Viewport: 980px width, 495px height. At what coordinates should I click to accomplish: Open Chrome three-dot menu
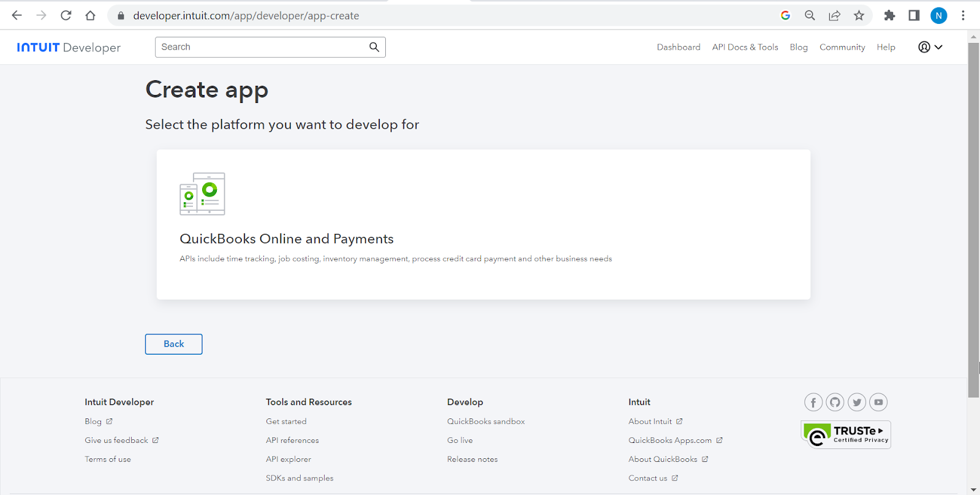pyautogui.click(x=963, y=15)
